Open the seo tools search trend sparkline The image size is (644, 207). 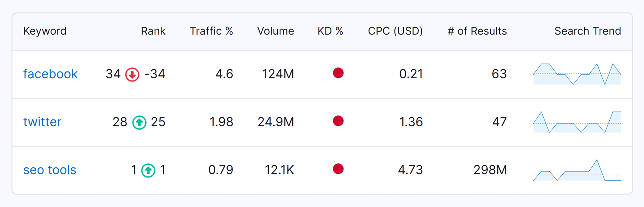577,170
